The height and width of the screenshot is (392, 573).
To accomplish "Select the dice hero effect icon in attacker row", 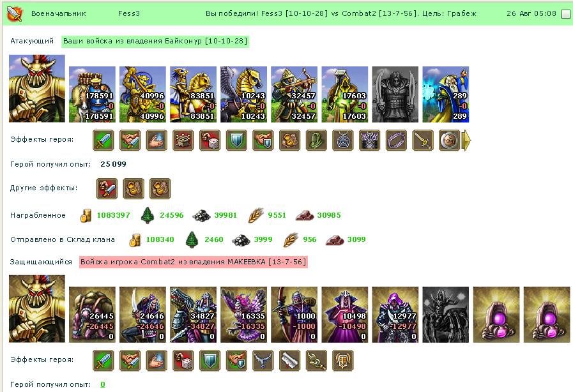I will 210,140.
